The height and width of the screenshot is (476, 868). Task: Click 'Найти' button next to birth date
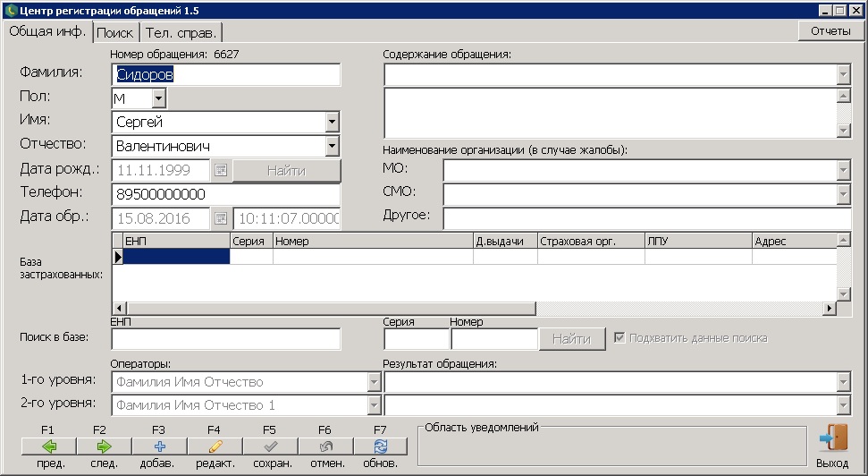(x=287, y=170)
